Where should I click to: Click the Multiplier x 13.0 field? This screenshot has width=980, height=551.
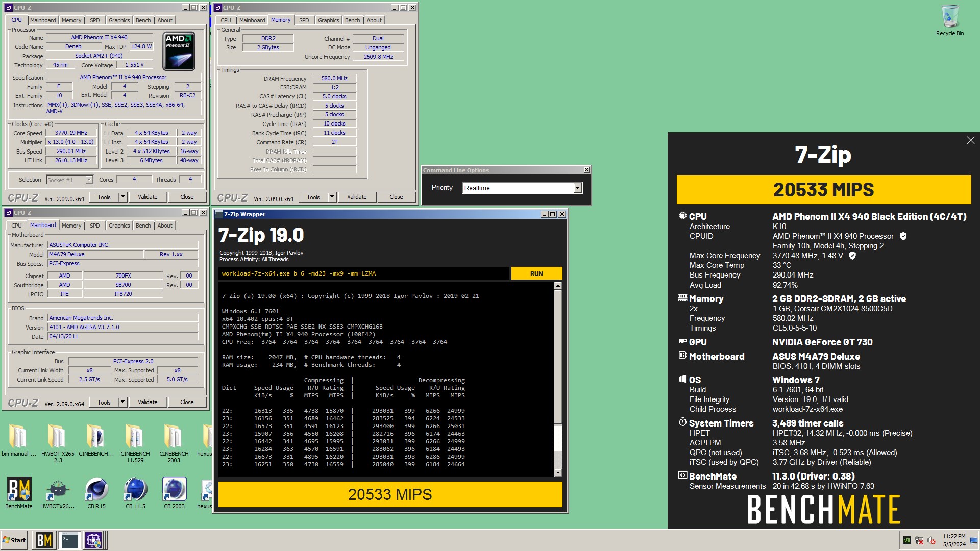pyautogui.click(x=71, y=142)
